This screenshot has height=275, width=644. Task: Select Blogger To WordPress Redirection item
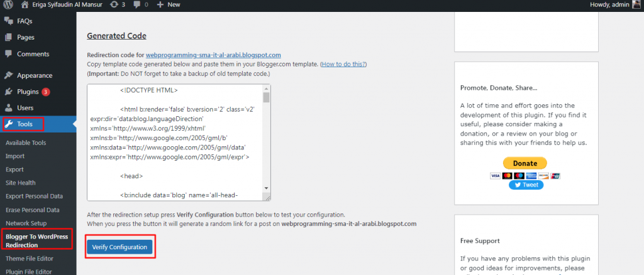pyautogui.click(x=37, y=241)
